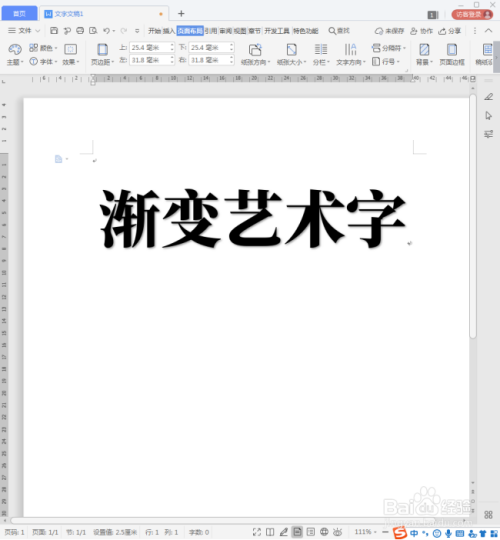Open the 文件 menu

[24, 31]
